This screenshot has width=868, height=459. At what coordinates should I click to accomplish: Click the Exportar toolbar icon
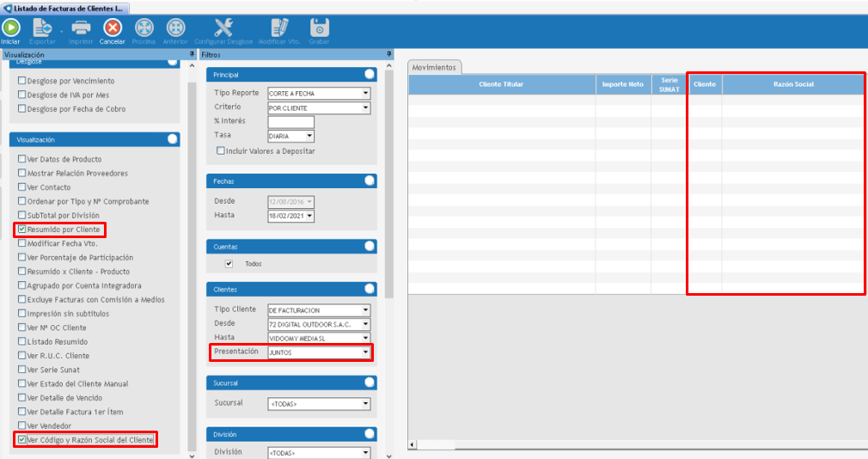(x=42, y=28)
